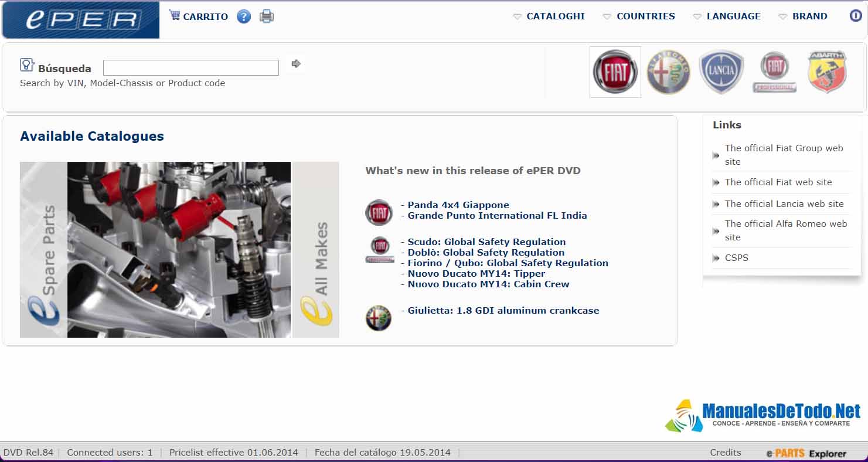Image resolution: width=868 pixels, height=462 pixels.
Task: Click the engine image in Available Catalogues
Action: pos(179,250)
